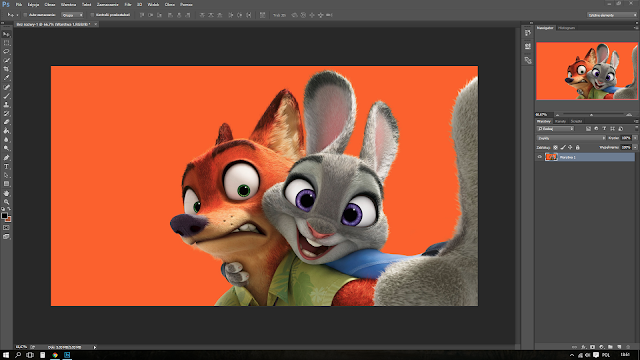The width and height of the screenshot is (640, 360).
Task: Toggle layer filtering switch on or off
Action: (636, 129)
